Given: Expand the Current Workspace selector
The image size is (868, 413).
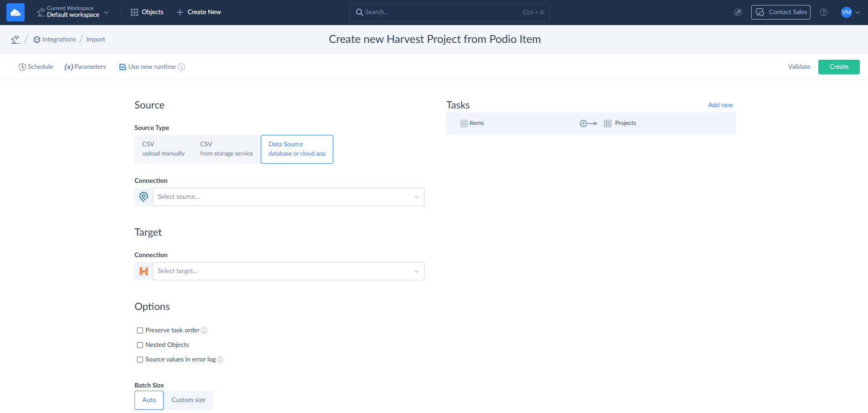Looking at the screenshot, I should tap(73, 12).
